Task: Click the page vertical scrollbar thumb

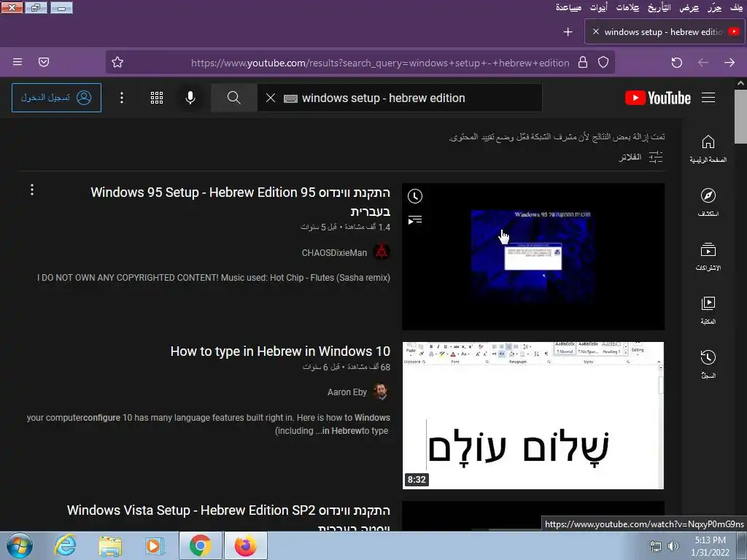Action: click(740, 116)
